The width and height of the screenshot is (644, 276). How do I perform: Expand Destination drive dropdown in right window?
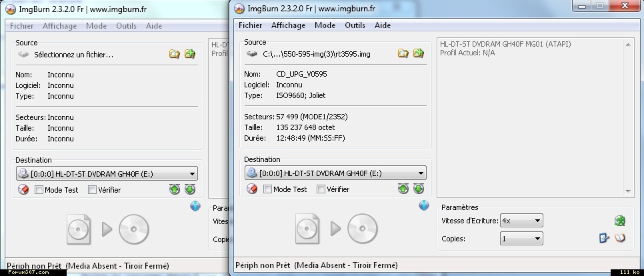(335, 173)
